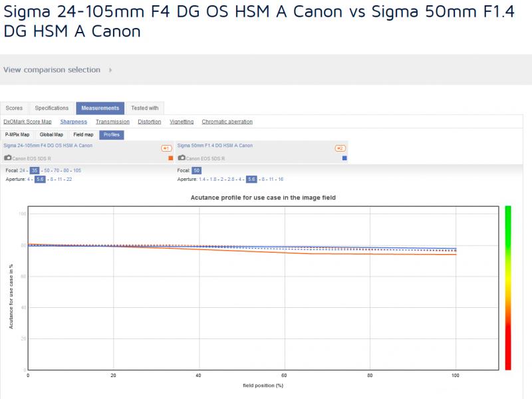532x399 pixels.
Task: Click the Sigma 24-105mm F4 DG OS HSM A Canon link
Action: tap(48, 146)
